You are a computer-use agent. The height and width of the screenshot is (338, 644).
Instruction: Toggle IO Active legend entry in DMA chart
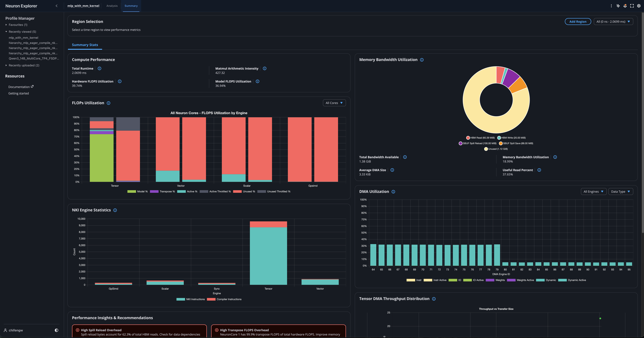pyautogui.click(x=473, y=280)
